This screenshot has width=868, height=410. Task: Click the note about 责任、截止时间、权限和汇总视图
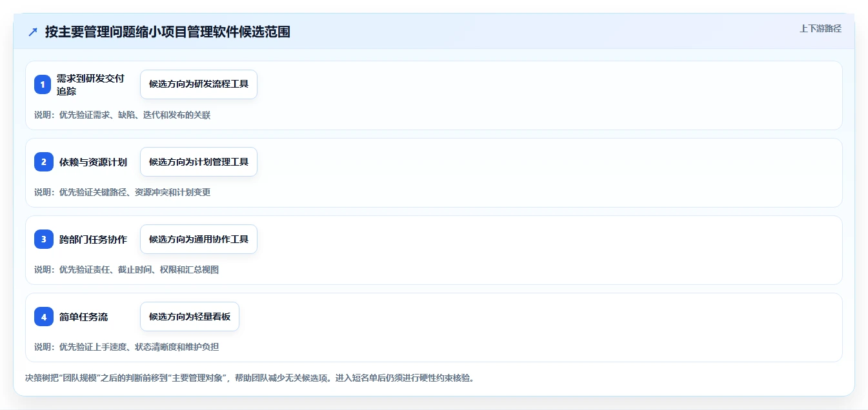(126, 269)
